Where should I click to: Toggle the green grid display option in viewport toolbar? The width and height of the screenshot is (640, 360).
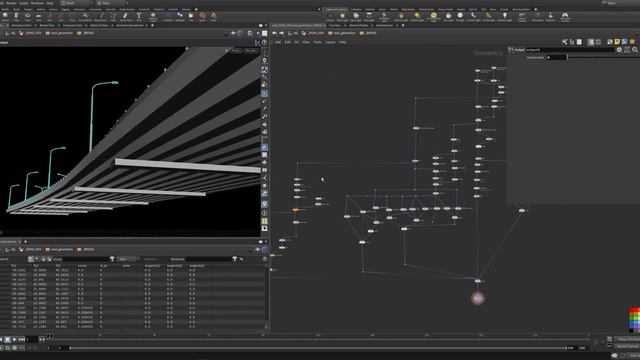coord(264,221)
